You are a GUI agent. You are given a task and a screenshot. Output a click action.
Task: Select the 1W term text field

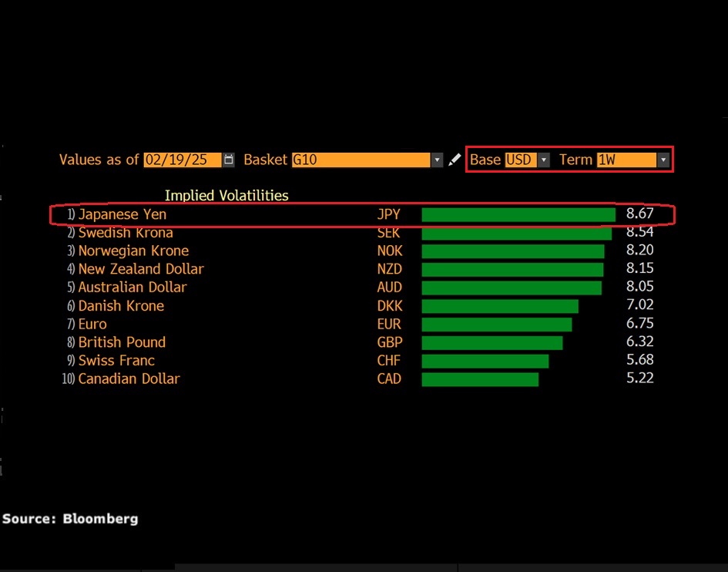tap(625, 160)
